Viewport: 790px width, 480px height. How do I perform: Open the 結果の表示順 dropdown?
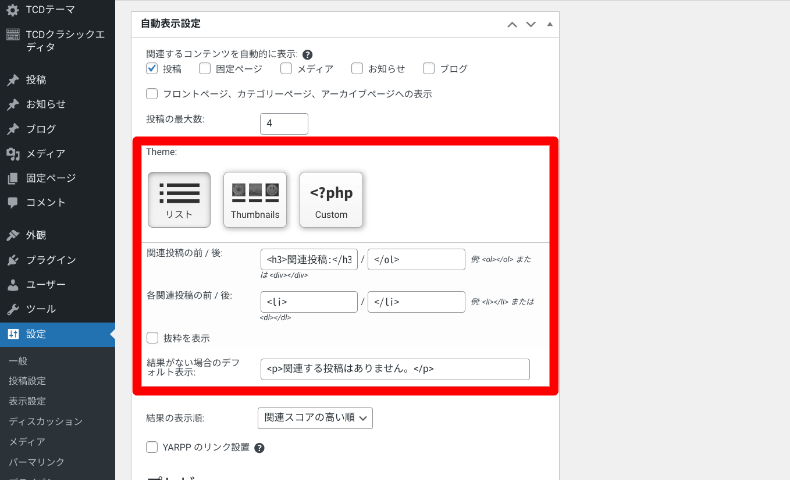(315, 418)
